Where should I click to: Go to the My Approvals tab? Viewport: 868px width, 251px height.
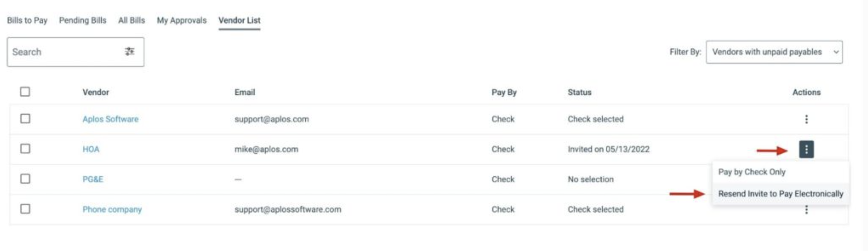(x=181, y=20)
